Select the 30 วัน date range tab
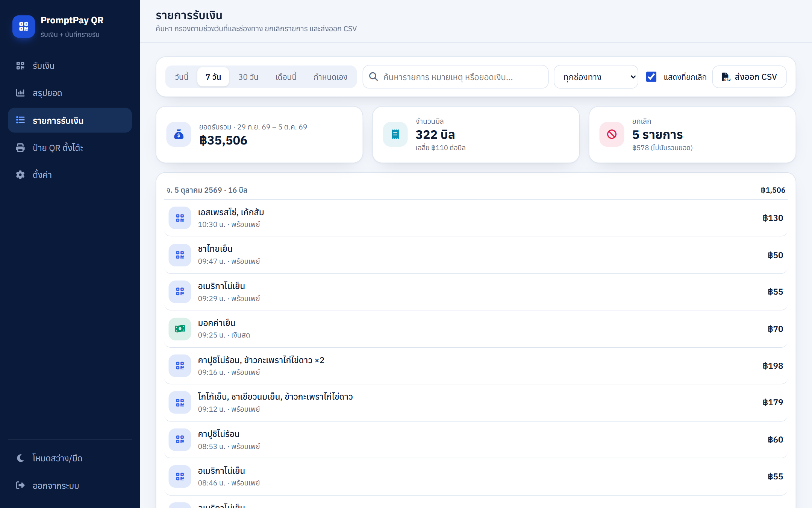The width and height of the screenshot is (812, 508). pyautogui.click(x=248, y=77)
